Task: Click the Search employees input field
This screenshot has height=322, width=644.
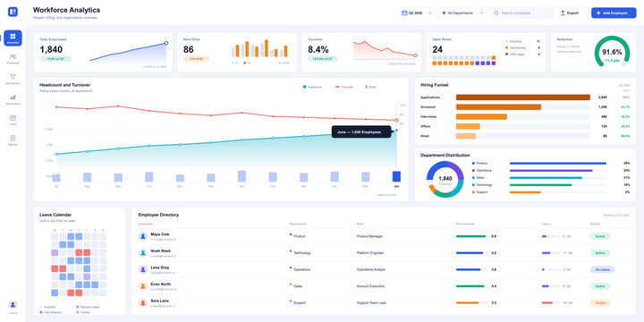Action: point(521,13)
